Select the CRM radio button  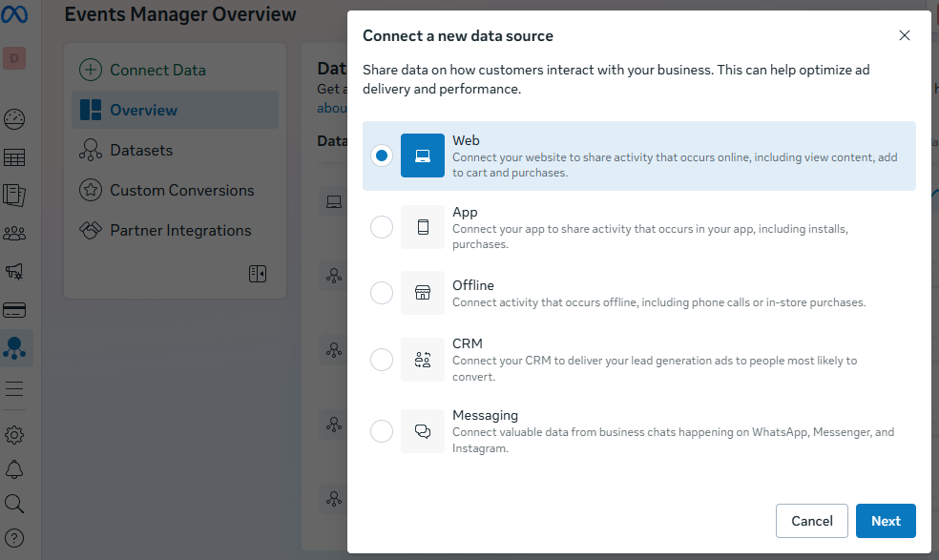pyautogui.click(x=382, y=360)
